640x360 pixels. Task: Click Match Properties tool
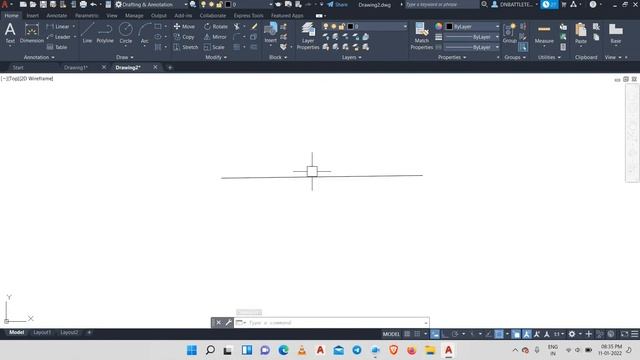421,36
